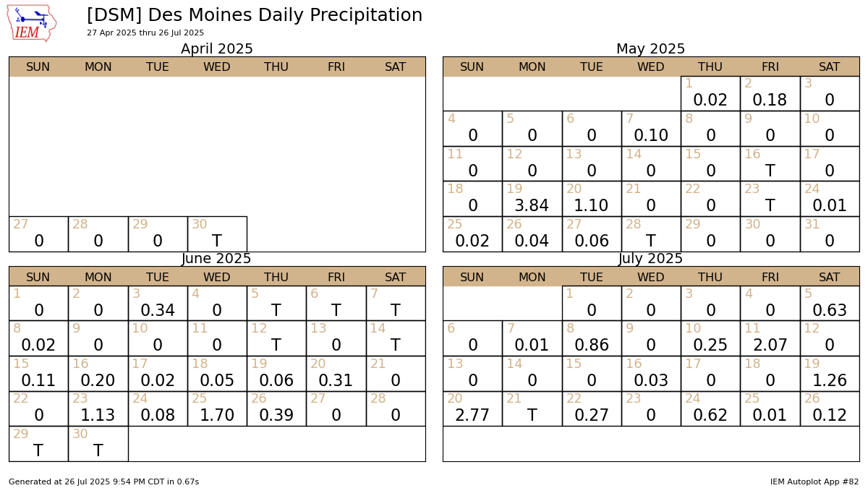Click the July 8 cell showing 0.86

[x=592, y=338]
